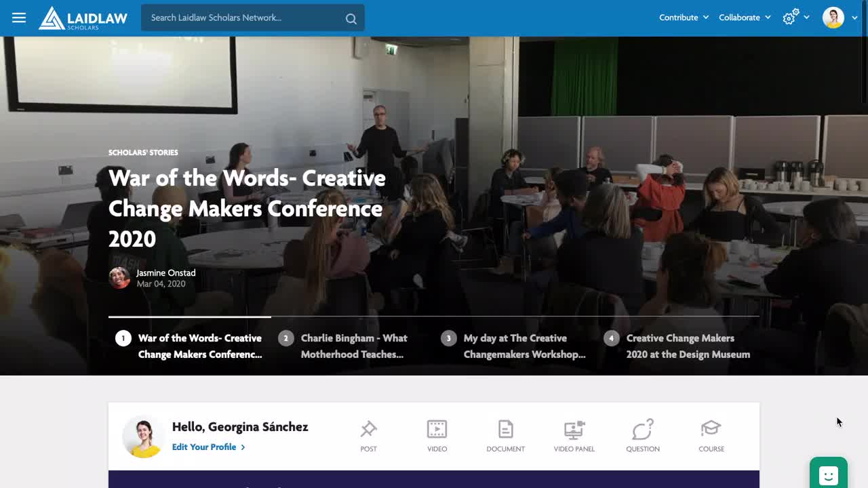868x488 pixels.
Task: Choose the Document upload icon
Action: click(x=505, y=436)
